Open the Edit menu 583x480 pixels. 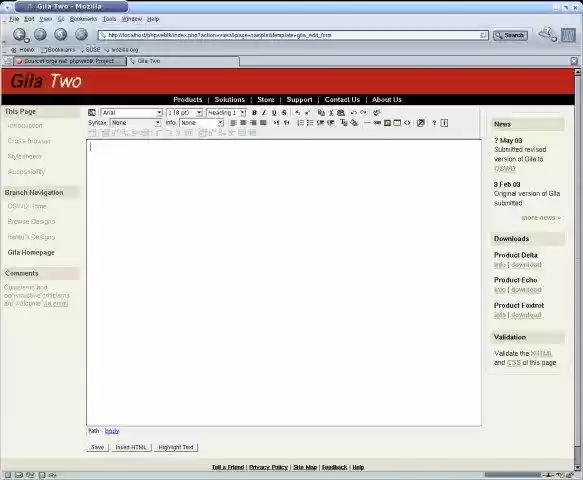pos(29,19)
